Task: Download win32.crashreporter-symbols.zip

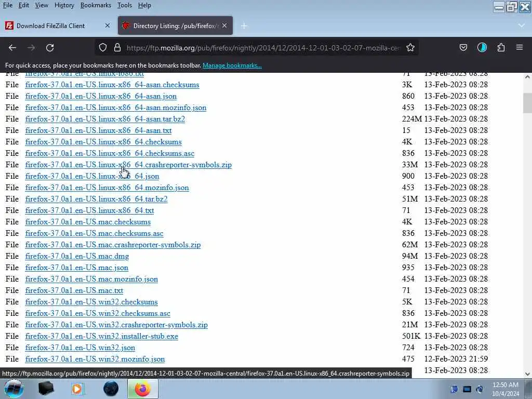Action: tap(116, 325)
